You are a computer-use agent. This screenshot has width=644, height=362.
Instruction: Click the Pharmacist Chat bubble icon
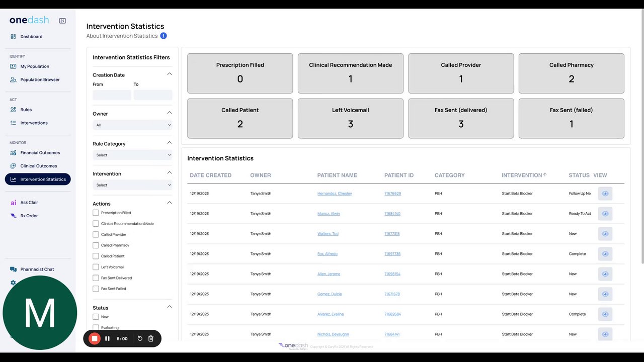tap(13, 269)
